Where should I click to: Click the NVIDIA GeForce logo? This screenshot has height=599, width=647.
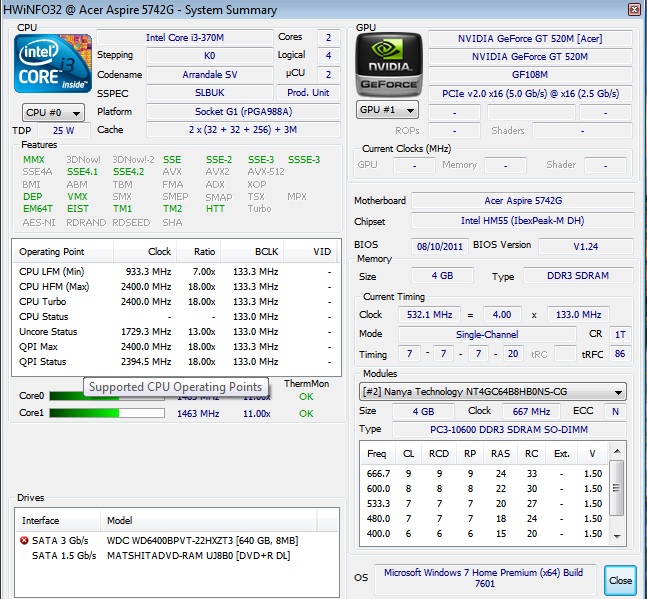pos(389,65)
